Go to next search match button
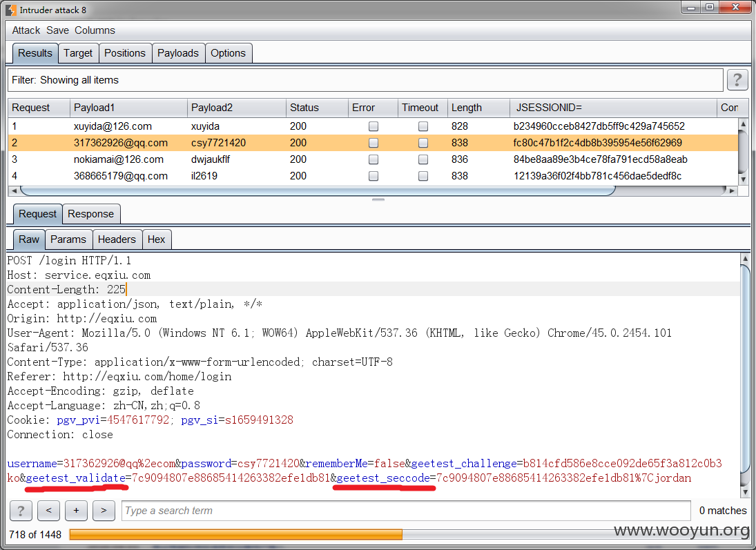The width and height of the screenshot is (756, 550). coord(104,511)
